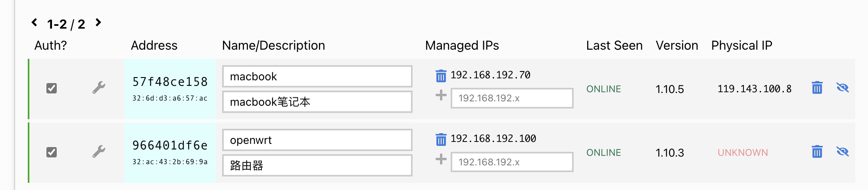Uncheck Auth checkbox for macbook member

52,88
